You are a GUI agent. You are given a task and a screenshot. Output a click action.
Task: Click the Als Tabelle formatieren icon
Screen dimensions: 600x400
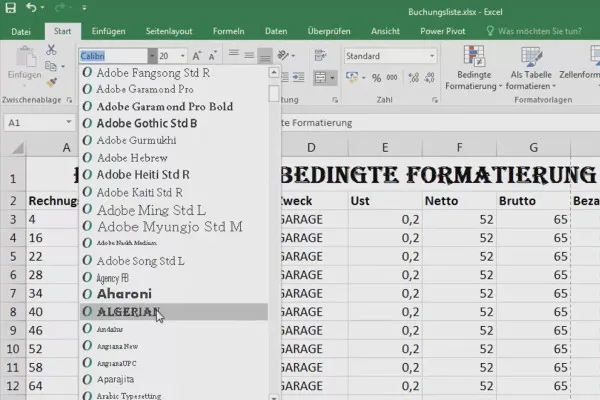(x=529, y=56)
